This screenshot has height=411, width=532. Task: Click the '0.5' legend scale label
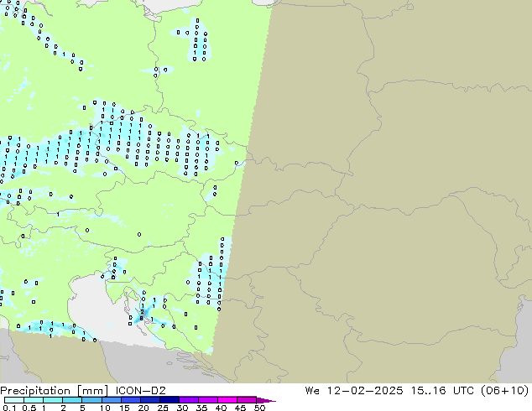(29, 408)
